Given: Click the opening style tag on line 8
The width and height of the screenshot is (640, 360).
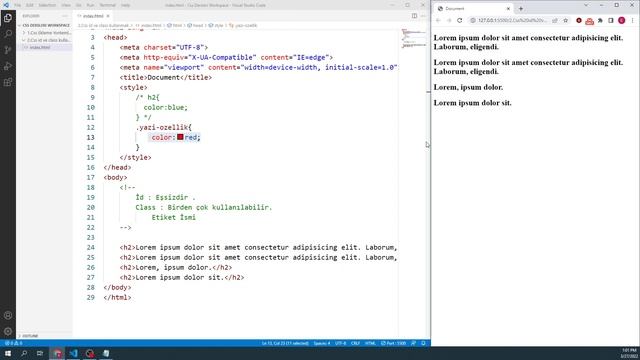Looking at the screenshot, I should [133, 87].
